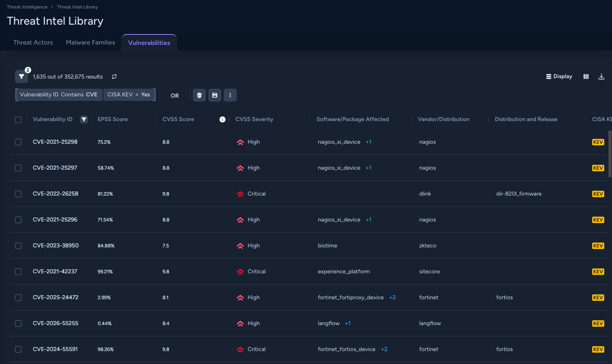
Task: Open CVE-2021-25298 vulnerability details
Action: (55, 142)
